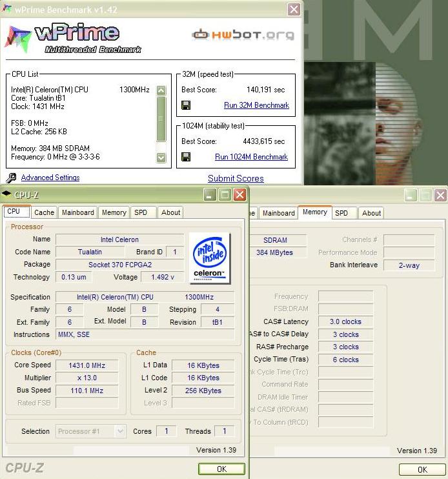This screenshot has height=479, width=448.
Task: Click Package field Socket 370 FCPGA2
Action: pos(119,265)
